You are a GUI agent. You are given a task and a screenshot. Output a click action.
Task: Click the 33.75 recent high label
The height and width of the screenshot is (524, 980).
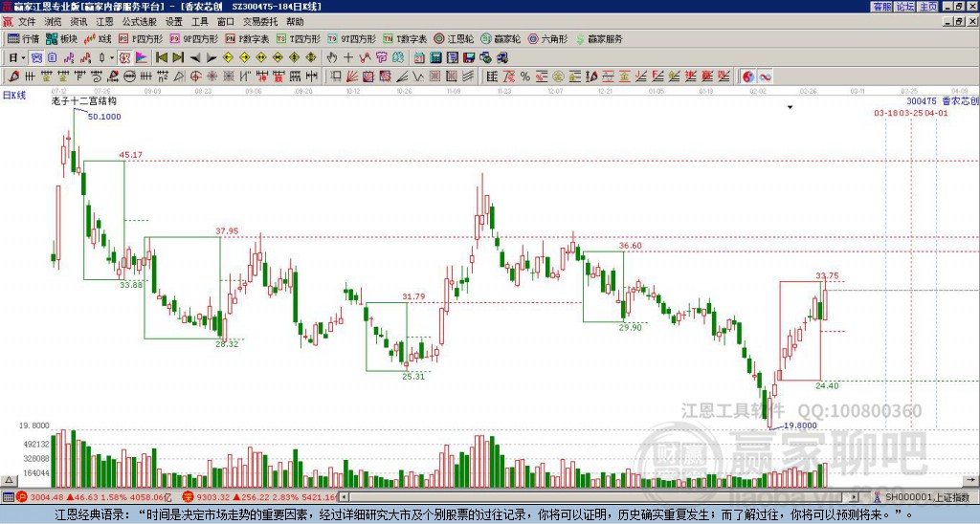pyautogui.click(x=827, y=275)
